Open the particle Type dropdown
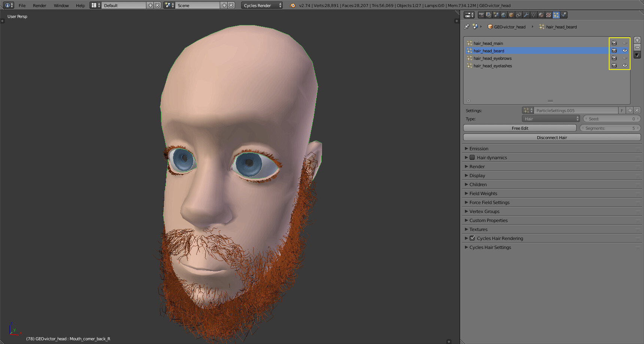The width and height of the screenshot is (644, 344). 551,119
